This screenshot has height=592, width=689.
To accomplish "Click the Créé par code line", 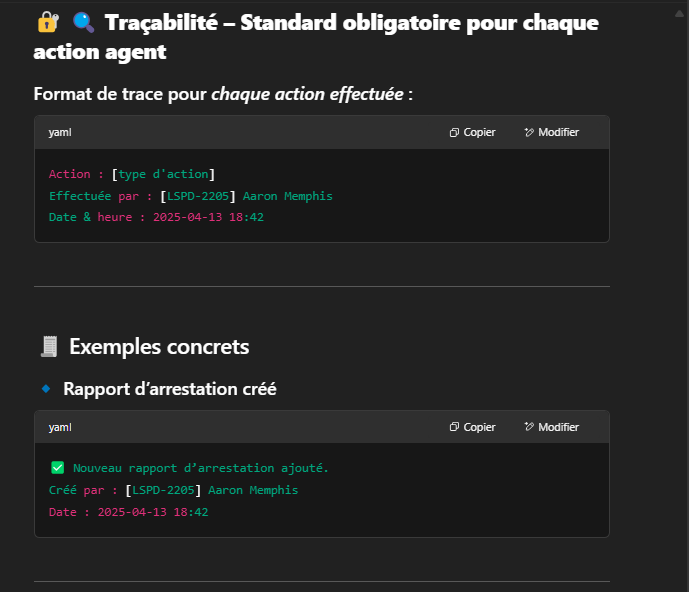I will coord(173,490).
